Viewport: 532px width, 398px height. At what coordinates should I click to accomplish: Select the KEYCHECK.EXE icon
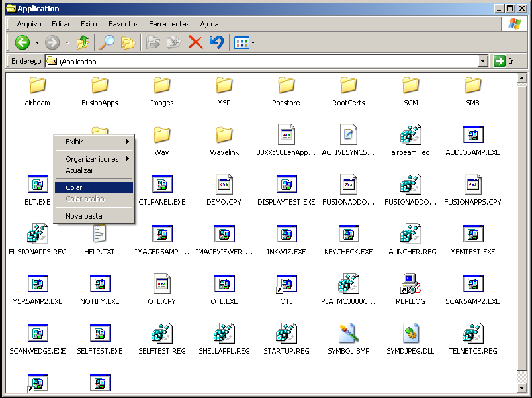click(349, 234)
